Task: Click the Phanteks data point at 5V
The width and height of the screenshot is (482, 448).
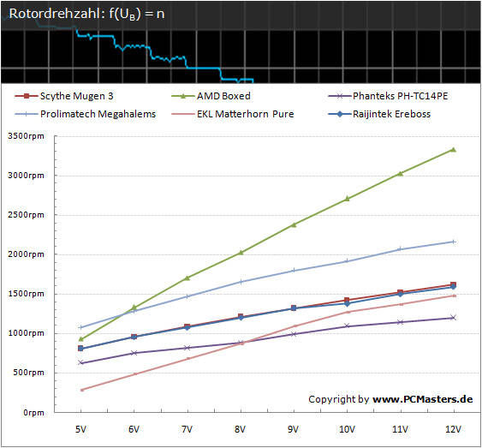Action: [x=80, y=362]
